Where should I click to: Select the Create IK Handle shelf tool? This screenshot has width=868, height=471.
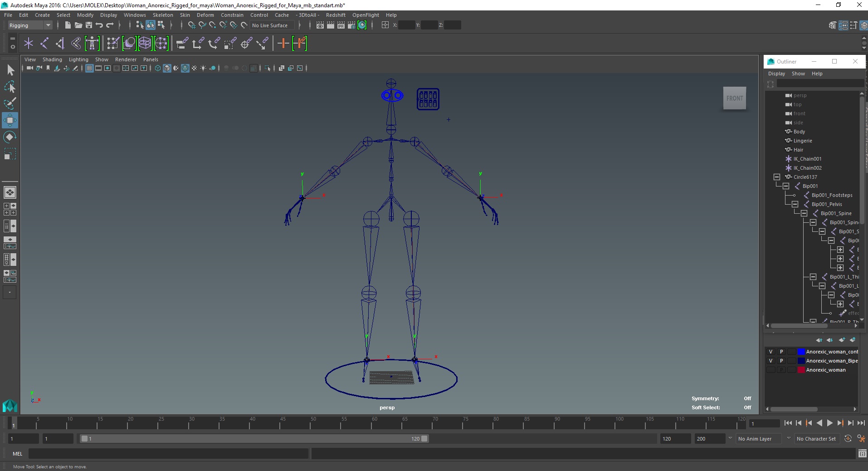coord(60,44)
